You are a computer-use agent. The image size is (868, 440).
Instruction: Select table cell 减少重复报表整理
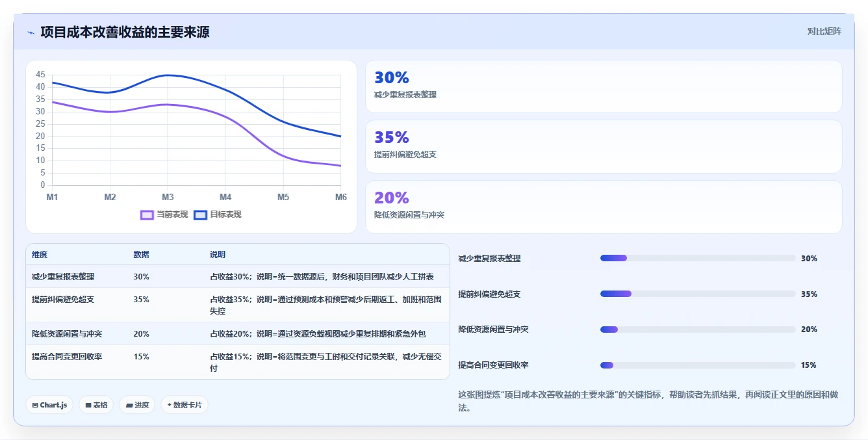[x=63, y=277]
